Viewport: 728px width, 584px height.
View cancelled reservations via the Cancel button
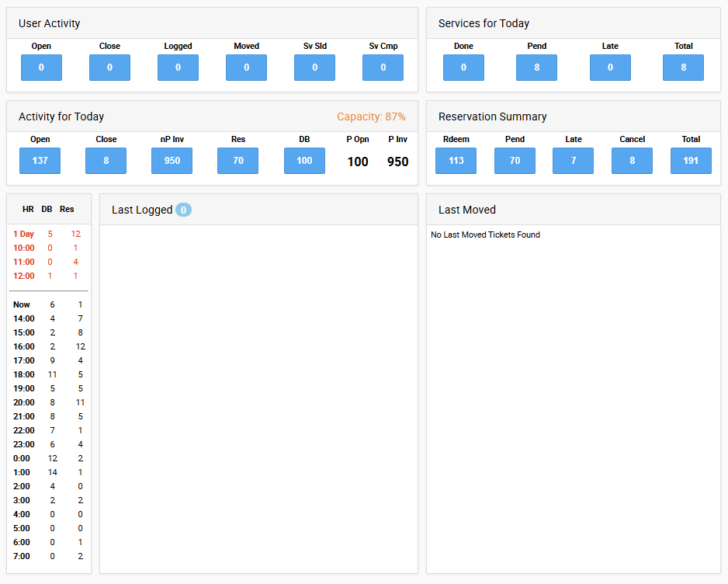(632, 161)
